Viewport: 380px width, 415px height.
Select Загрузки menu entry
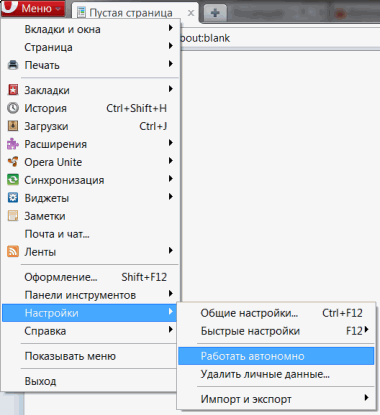coord(91,126)
